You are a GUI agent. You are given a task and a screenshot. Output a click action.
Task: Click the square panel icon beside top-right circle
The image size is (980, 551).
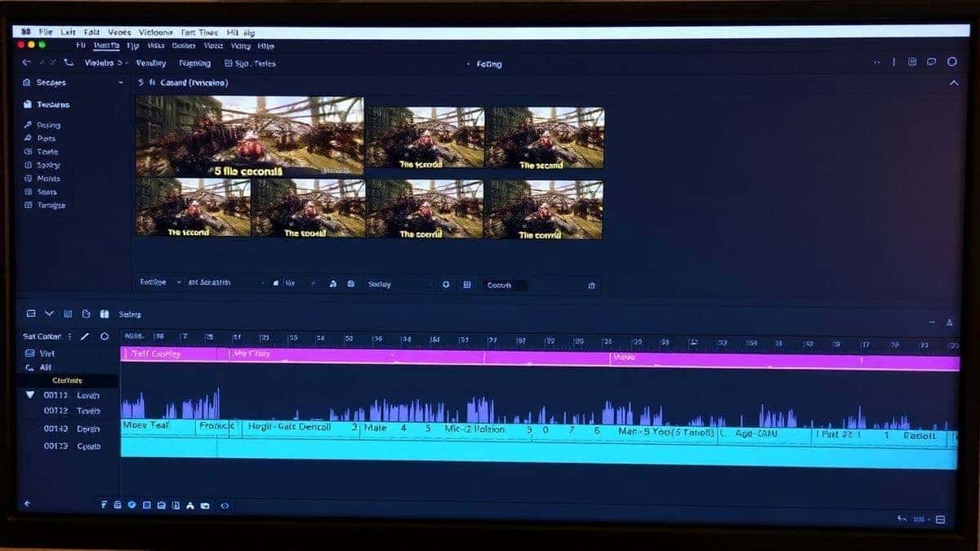tap(932, 62)
